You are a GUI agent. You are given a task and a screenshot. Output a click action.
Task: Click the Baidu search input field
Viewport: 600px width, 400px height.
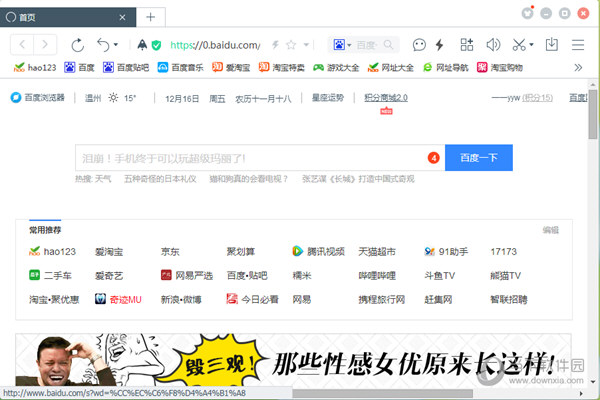point(250,158)
